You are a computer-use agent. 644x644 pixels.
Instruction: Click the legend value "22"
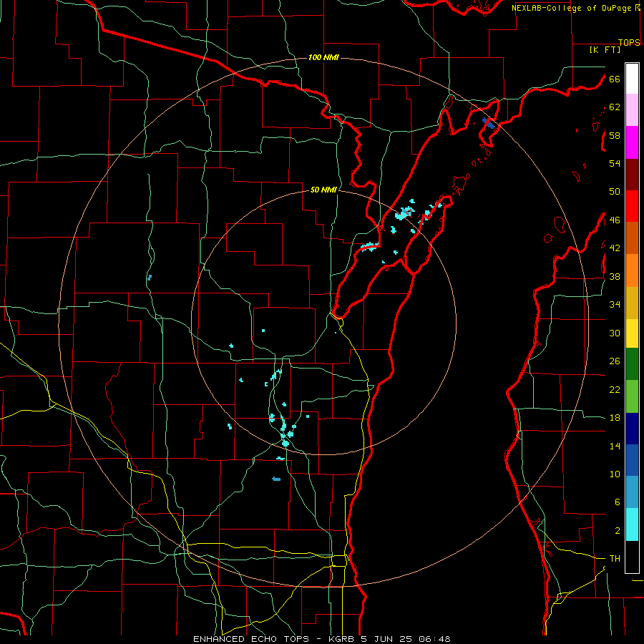pos(615,389)
